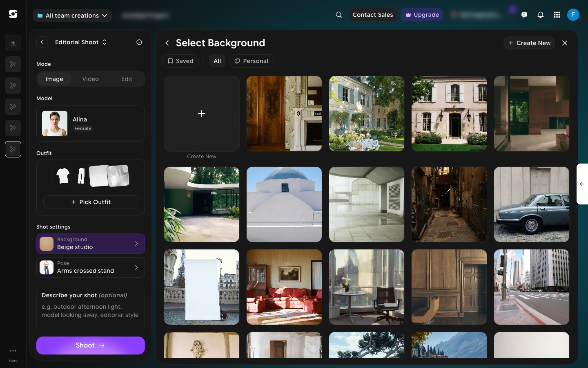Click the highlighted active tool in left sidebar
588x368 pixels.
pos(13,149)
